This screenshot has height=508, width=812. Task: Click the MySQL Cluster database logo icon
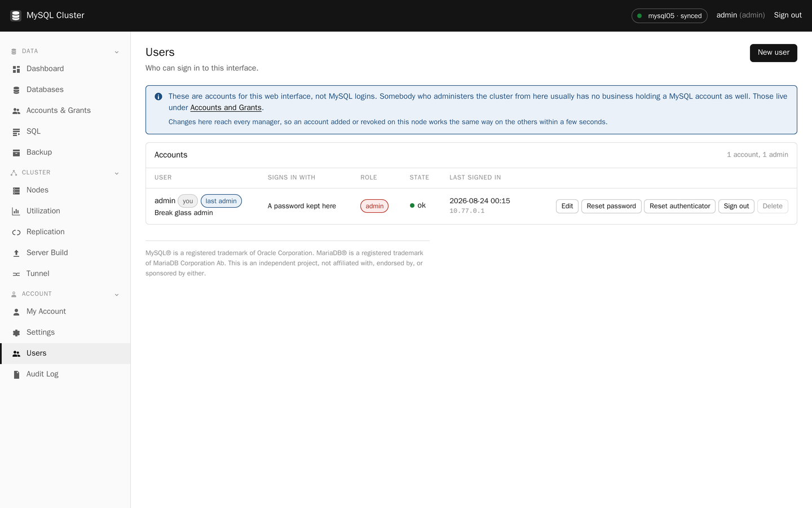tap(16, 16)
